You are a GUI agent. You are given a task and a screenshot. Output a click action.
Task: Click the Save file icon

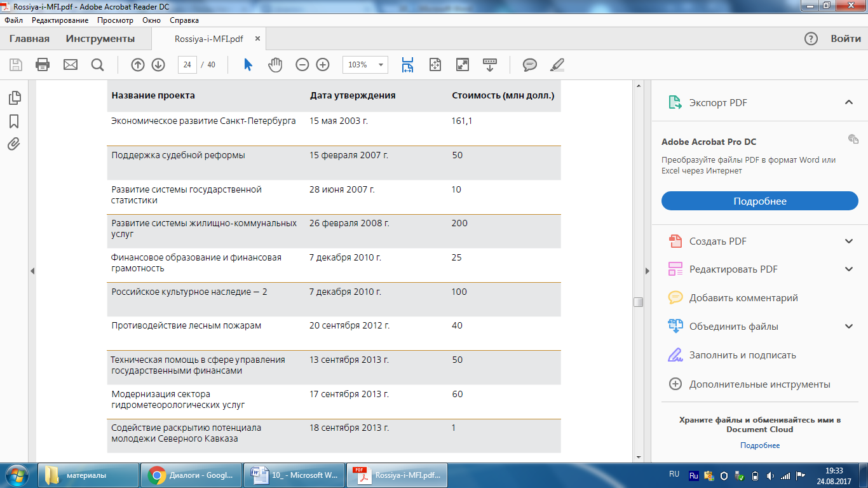point(16,65)
